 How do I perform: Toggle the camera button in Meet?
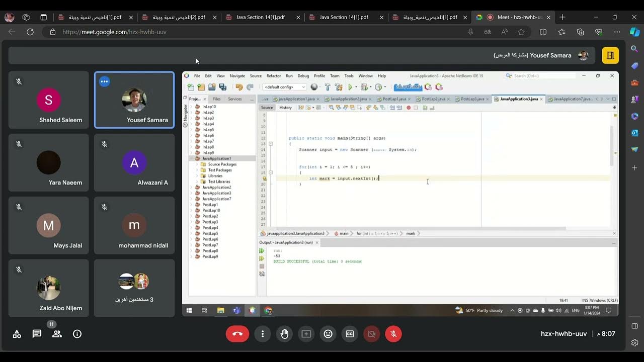click(x=371, y=334)
